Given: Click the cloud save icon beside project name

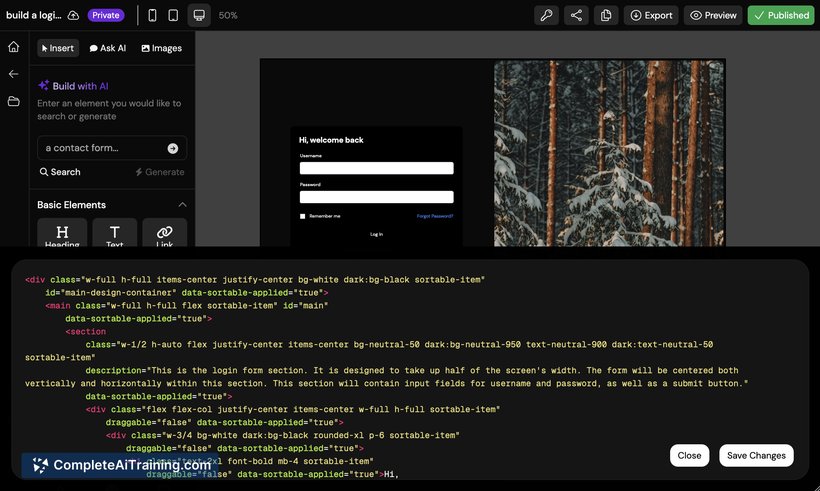Looking at the screenshot, I should pyautogui.click(x=73, y=15).
